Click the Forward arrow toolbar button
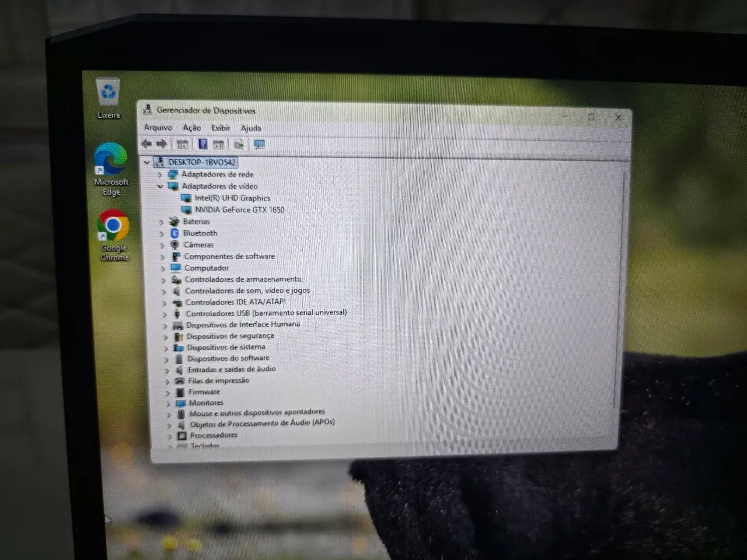This screenshot has height=560, width=747. click(162, 143)
